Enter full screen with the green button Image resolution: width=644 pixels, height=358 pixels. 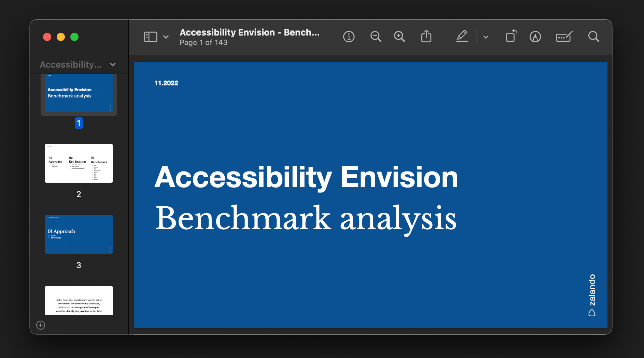point(74,37)
